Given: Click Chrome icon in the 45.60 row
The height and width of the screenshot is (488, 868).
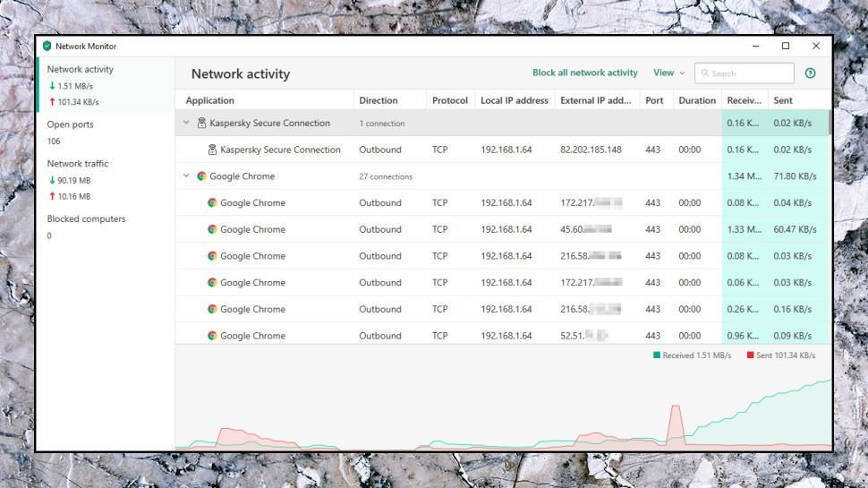Looking at the screenshot, I should 212,229.
